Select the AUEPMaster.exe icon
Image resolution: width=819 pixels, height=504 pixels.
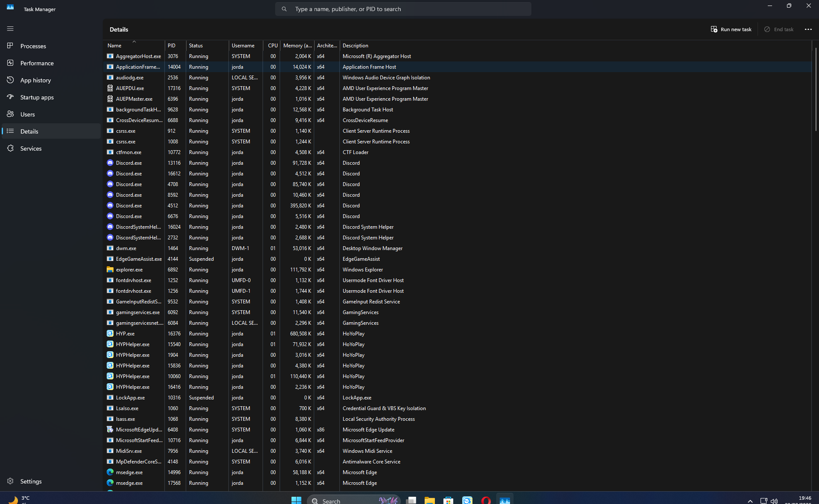point(110,99)
